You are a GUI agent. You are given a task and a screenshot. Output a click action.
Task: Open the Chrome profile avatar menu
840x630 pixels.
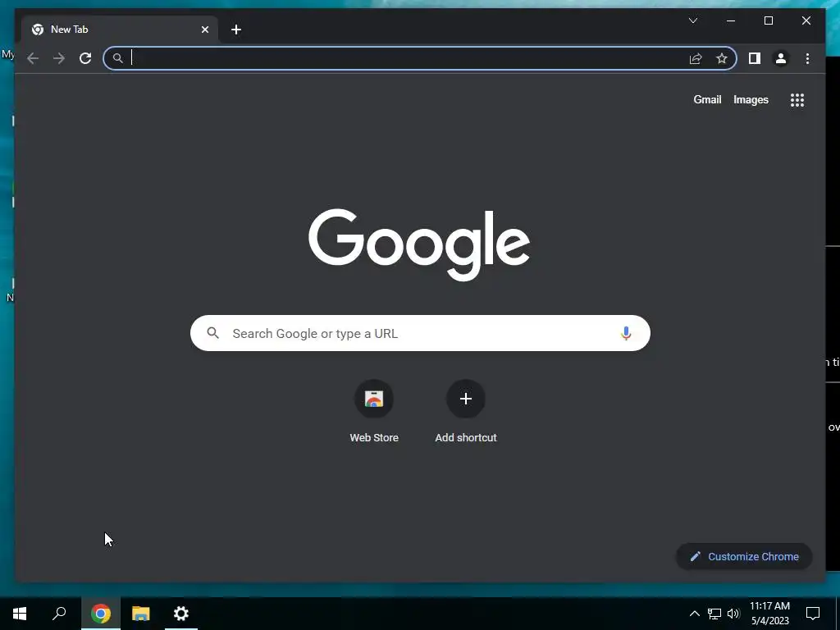(x=781, y=58)
